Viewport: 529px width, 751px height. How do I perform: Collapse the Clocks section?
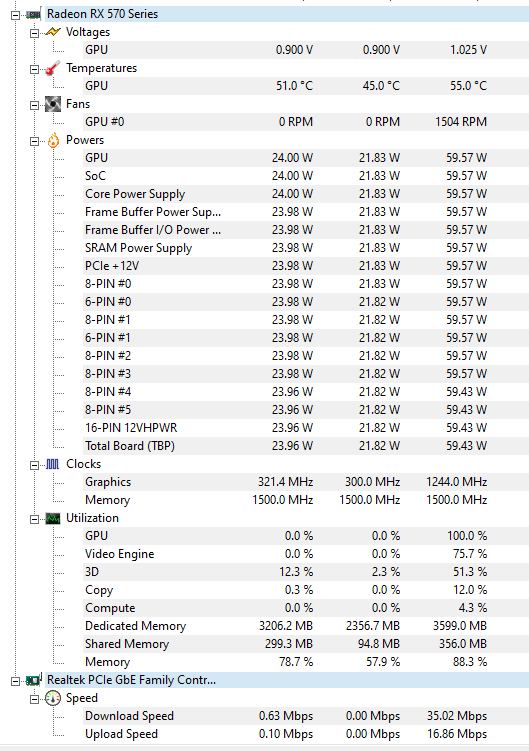click(34, 465)
